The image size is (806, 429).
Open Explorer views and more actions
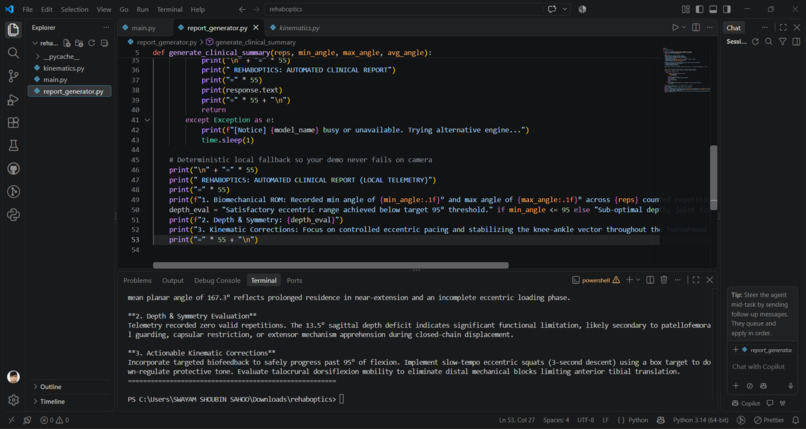click(x=106, y=28)
